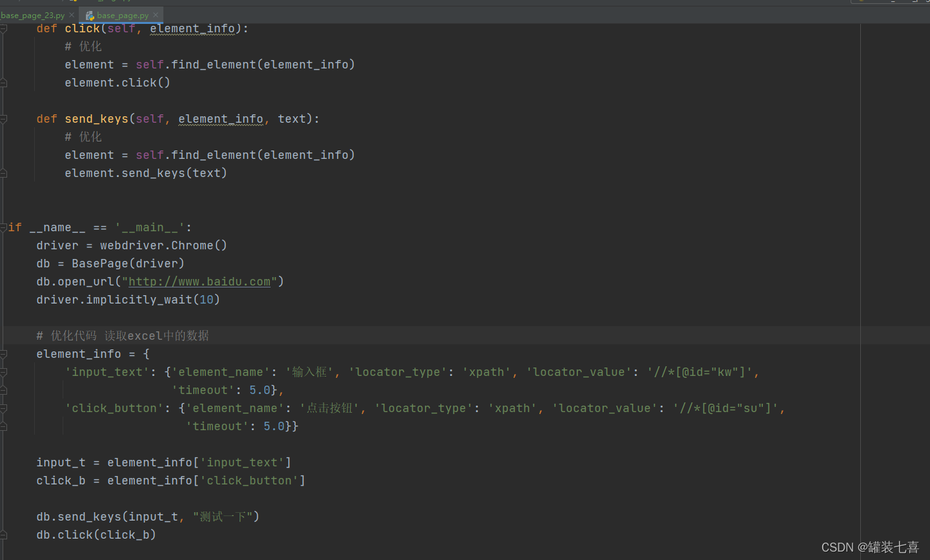
Task: Click 'locator_value' key in click_button entry
Action: [x=604, y=408]
